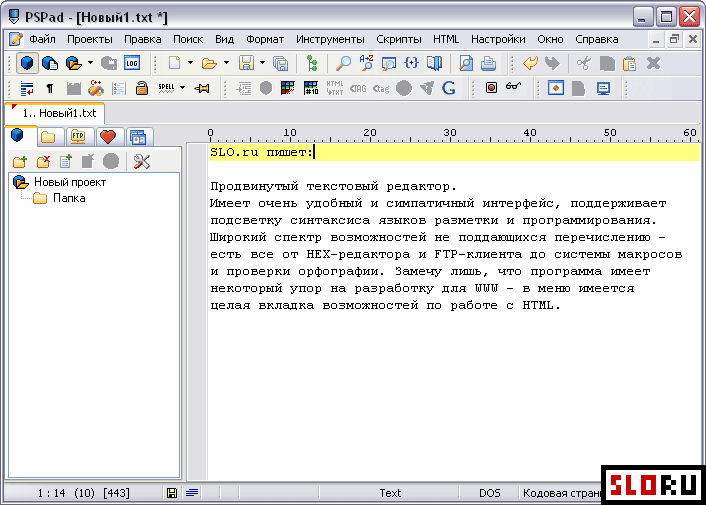Save the file with the floppy disk icon

(x=246, y=63)
